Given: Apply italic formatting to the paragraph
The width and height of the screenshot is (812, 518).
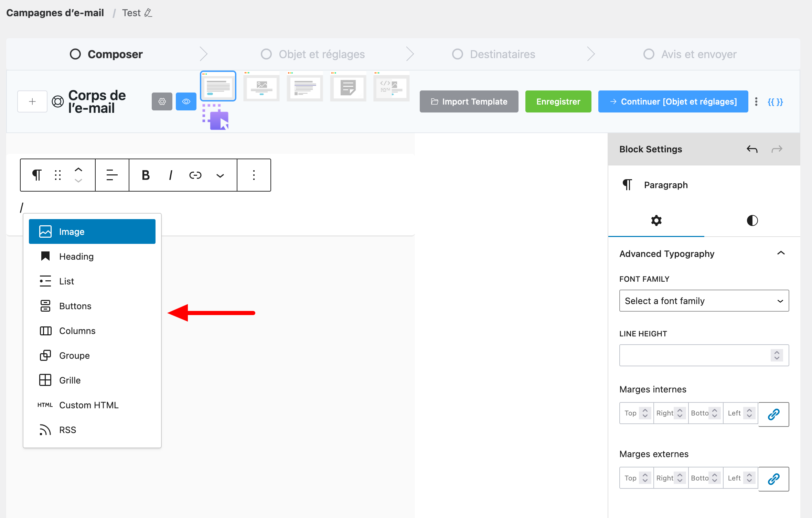Looking at the screenshot, I should click(170, 175).
